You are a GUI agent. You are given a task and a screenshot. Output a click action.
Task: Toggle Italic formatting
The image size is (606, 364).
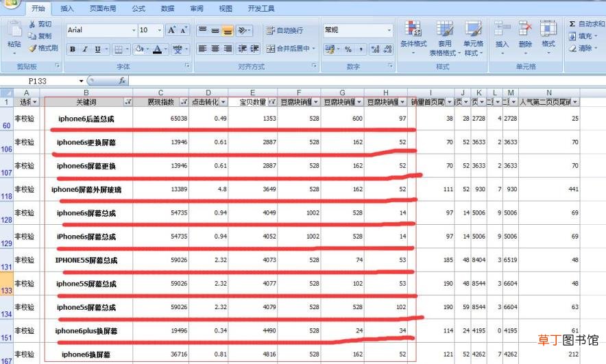[85, 49]
